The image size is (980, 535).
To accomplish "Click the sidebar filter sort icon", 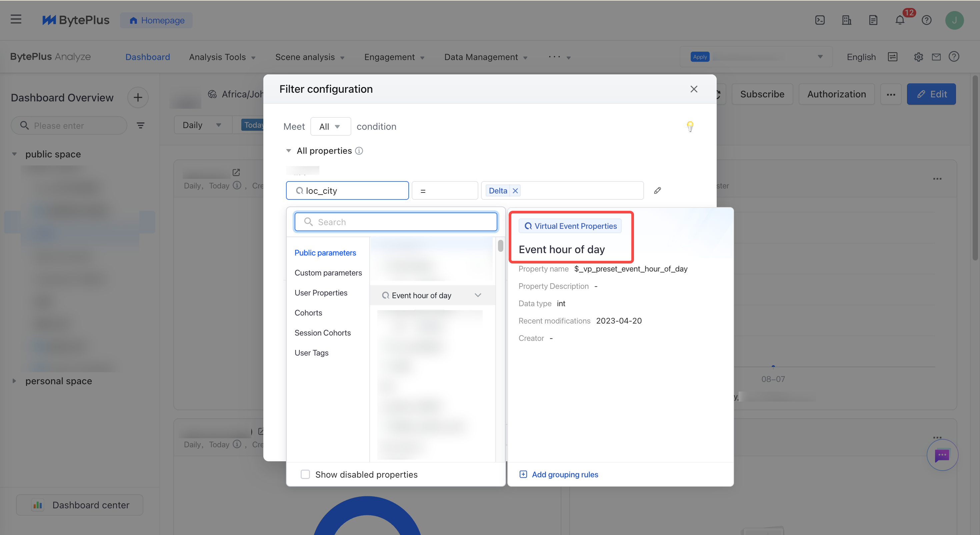I will (x=140, y=126).
